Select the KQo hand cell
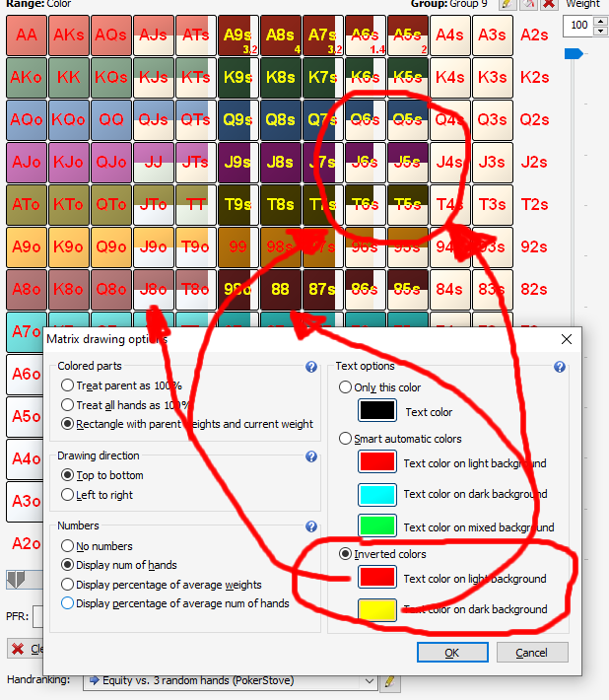 coord(69,120)
